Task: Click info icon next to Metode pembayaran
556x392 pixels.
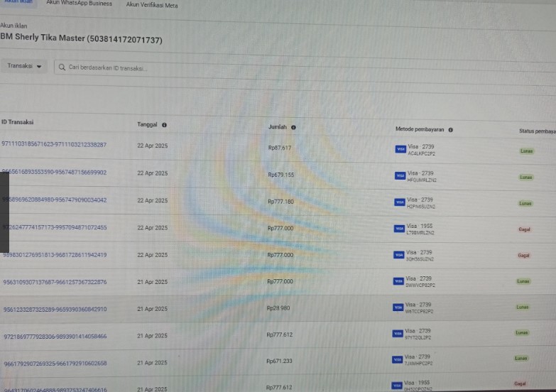Action: (x=451, y=130)
